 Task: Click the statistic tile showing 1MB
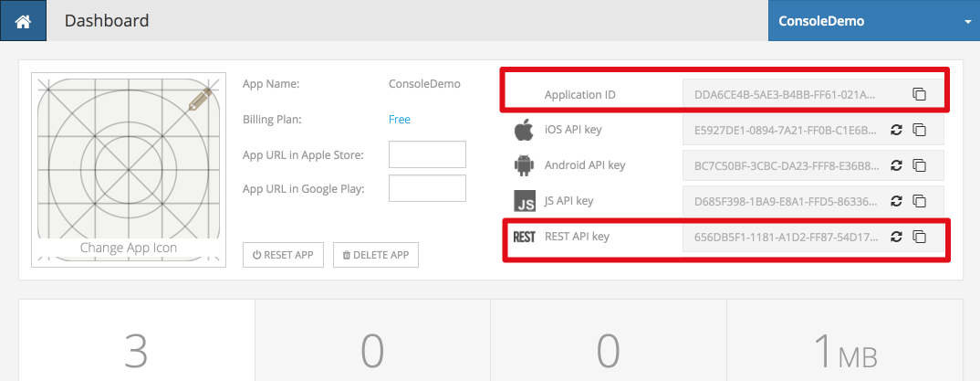click(846, 340)
